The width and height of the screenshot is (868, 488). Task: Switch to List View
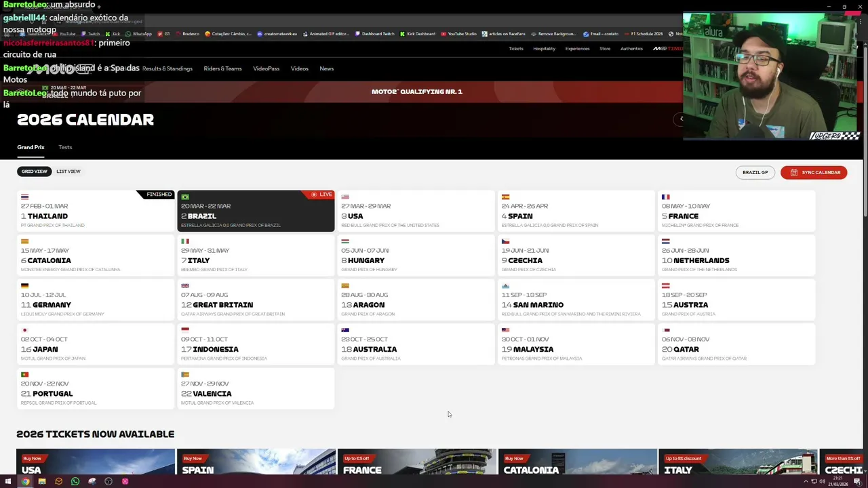coord(68,171)
